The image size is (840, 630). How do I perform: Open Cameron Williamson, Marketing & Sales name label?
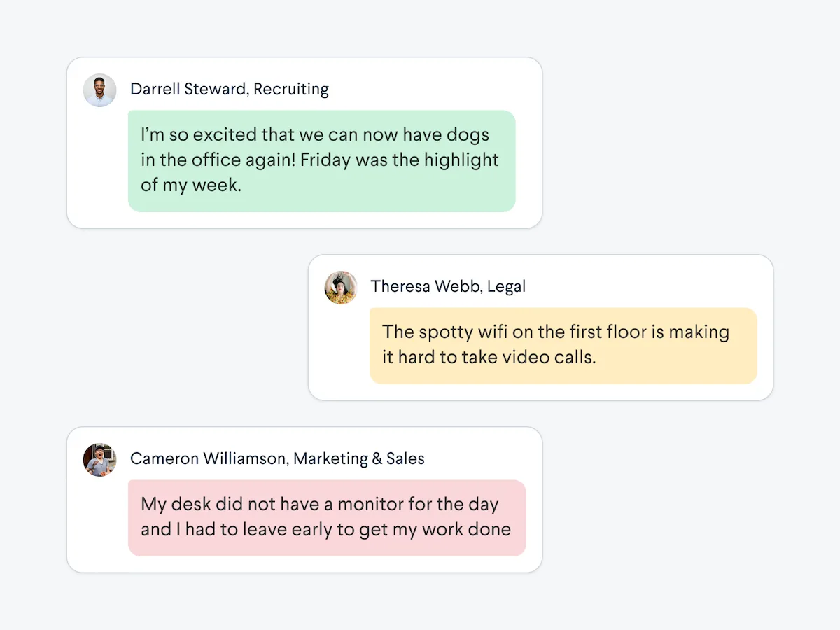coord(277,459)
